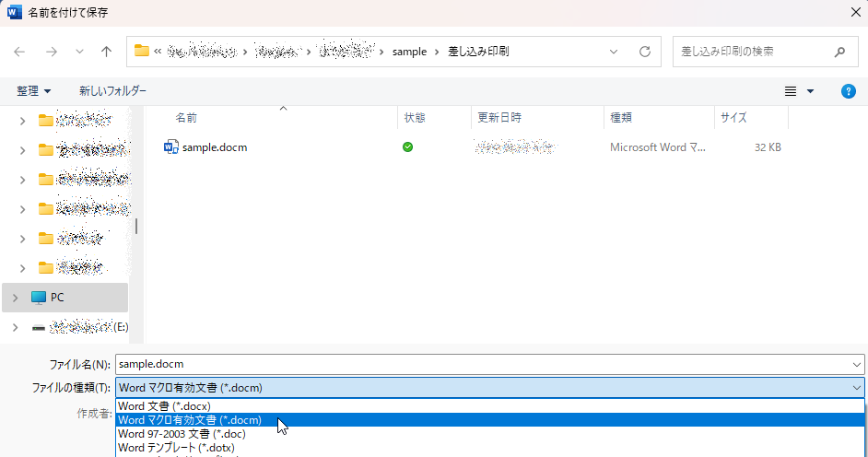Open address bar history dropdown
868x457 pixels.
click(x=614, y=52)
